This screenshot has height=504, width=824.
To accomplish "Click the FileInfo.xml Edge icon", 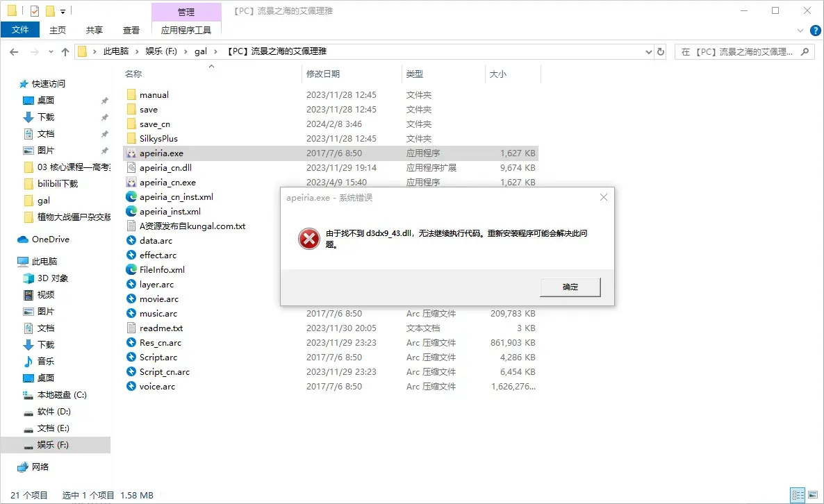I will tap(131, 269).
